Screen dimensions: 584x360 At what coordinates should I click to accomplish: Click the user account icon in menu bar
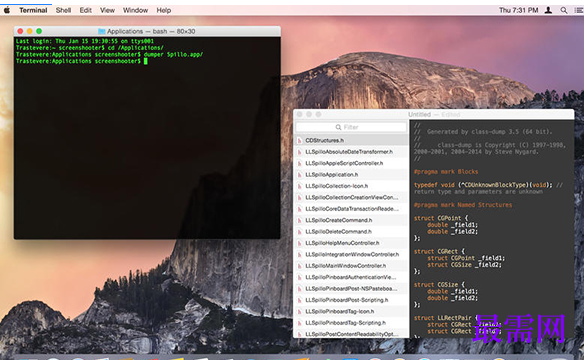548,10
